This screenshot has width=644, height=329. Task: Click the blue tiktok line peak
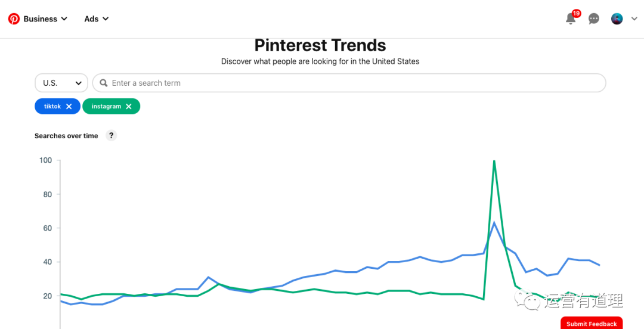(x=494, y=223)
